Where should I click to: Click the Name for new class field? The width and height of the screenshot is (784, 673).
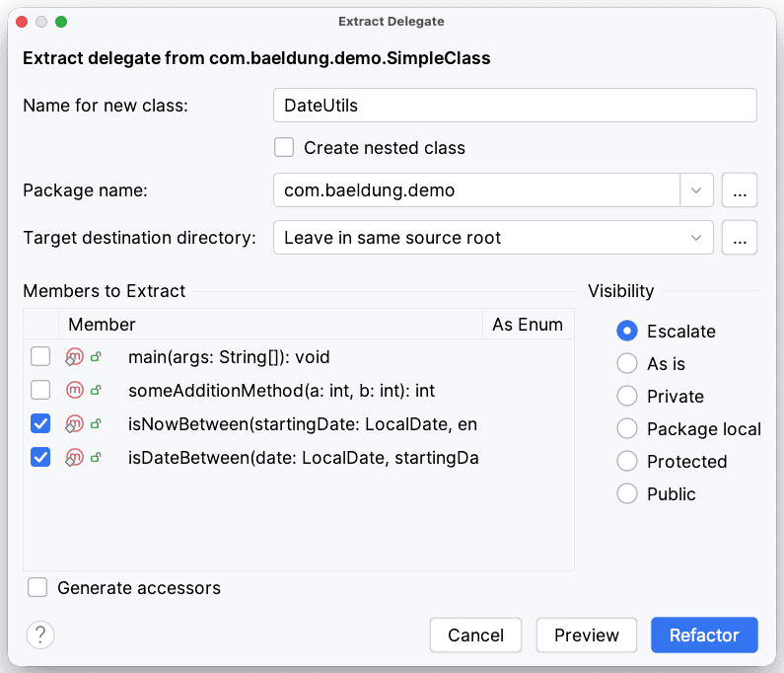[515, 105]
